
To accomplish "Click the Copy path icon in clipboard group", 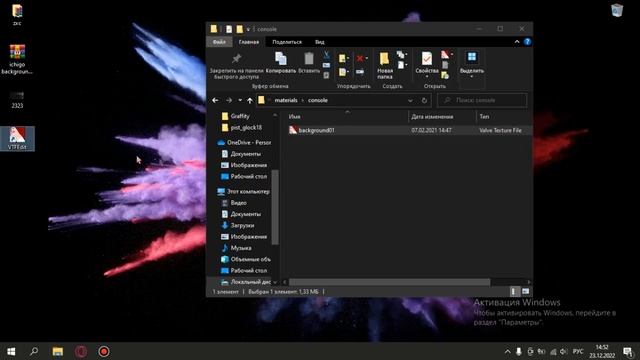I will 327,65.
